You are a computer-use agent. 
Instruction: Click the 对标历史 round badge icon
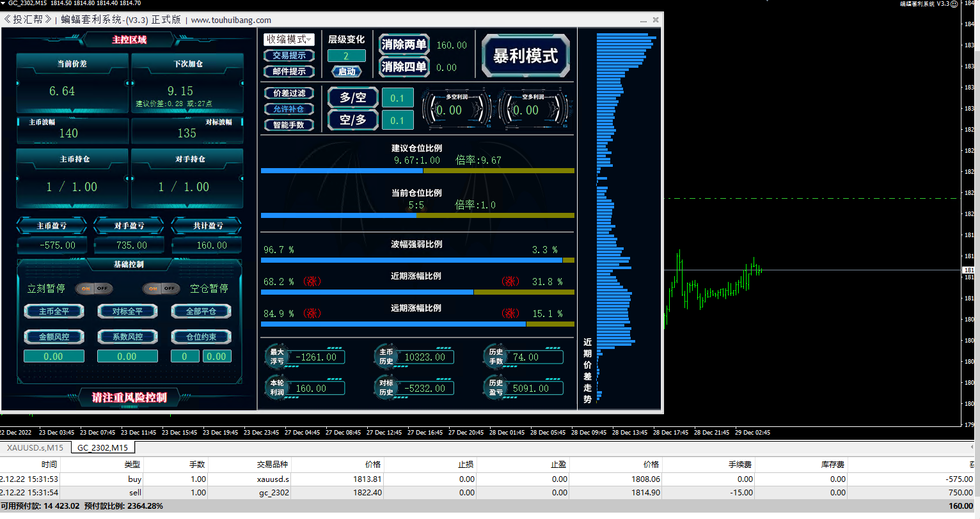tap(386, 388)
